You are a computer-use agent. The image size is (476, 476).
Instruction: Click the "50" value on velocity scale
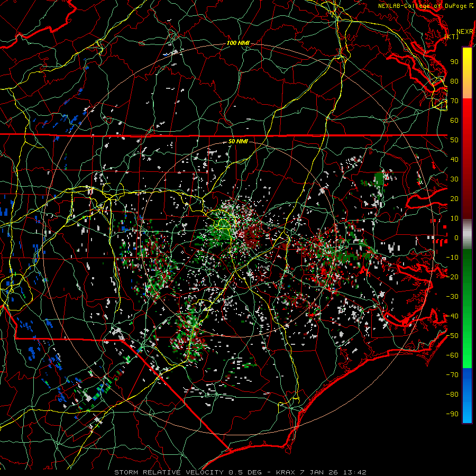tap(454, 140)
